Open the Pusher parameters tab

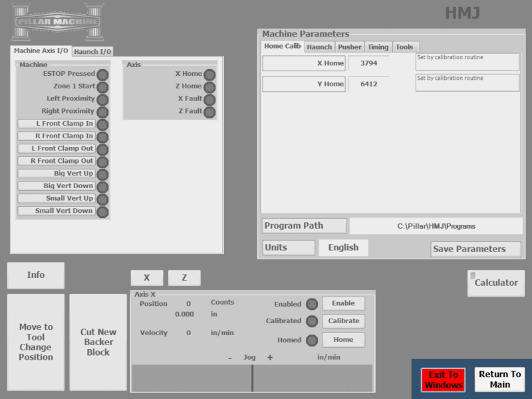point(349,47)
